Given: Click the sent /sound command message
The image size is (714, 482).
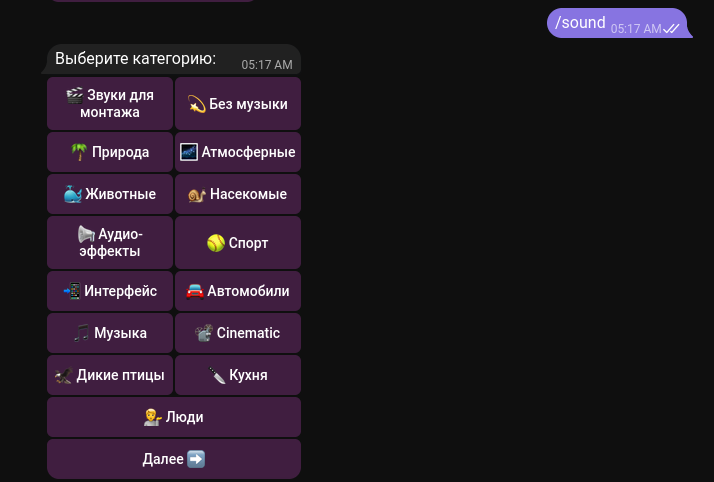Looking at the screenshot, I should (581, 22).
